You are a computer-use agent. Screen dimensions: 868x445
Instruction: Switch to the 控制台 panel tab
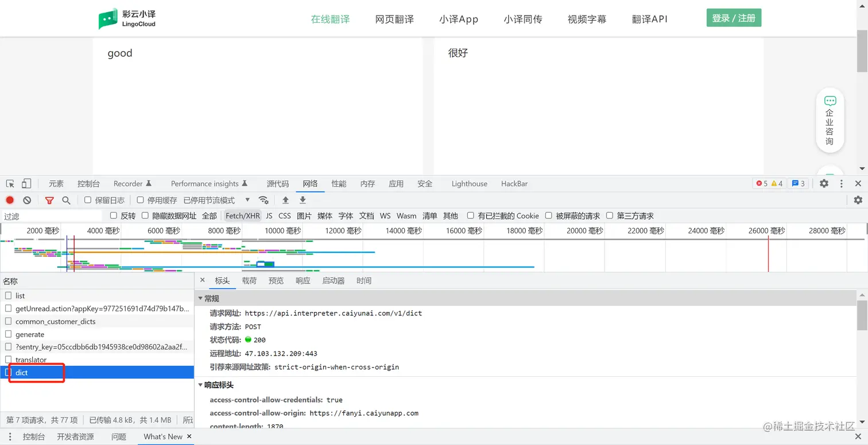88,184
